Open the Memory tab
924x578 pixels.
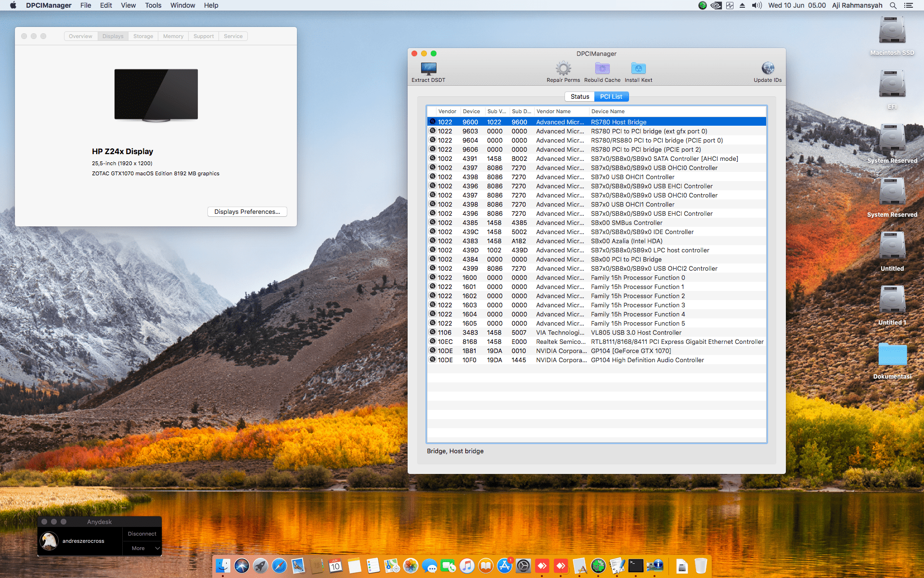point(173,36)
